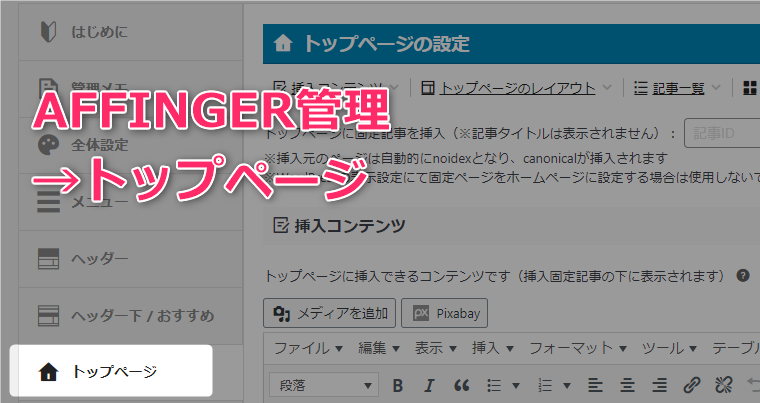Click the help question mark icon
This screenshot has width=760, height=403.
tap(743, 276)
